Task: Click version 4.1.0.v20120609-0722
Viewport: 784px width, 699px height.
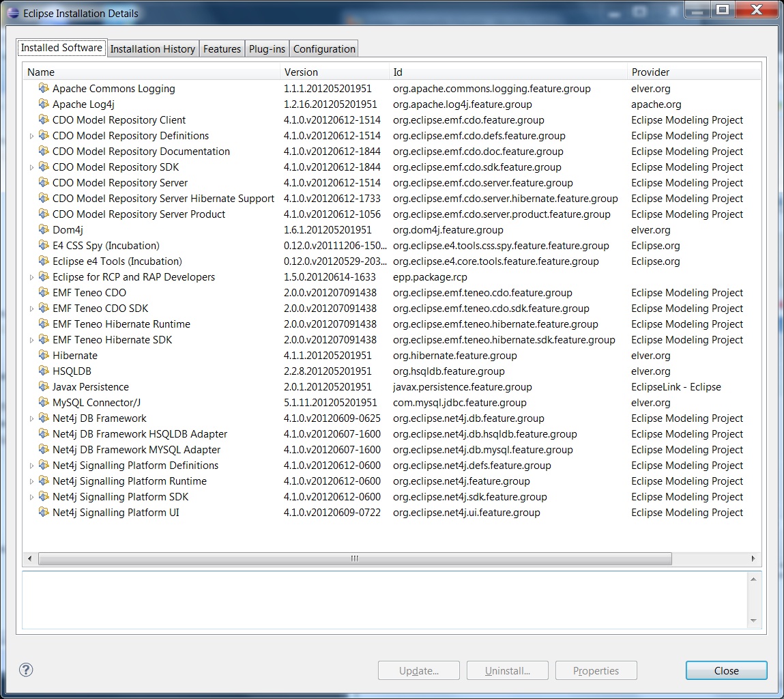Action: 332,513
